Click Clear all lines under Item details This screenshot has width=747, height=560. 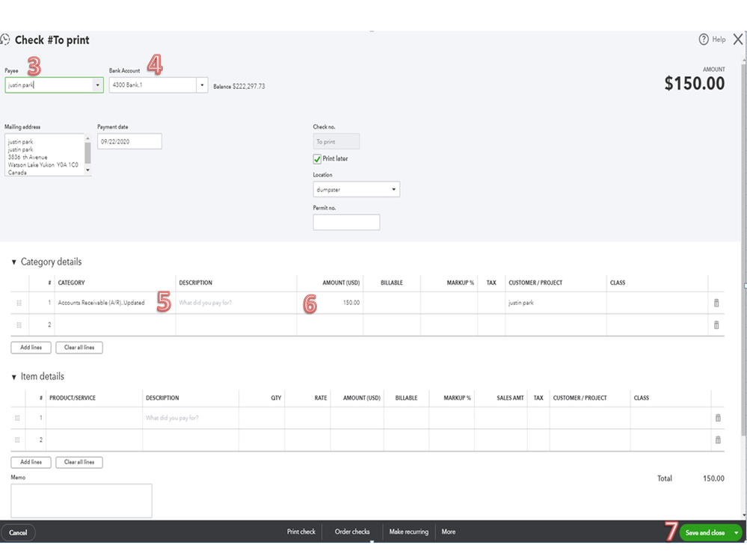click(79, 462)
